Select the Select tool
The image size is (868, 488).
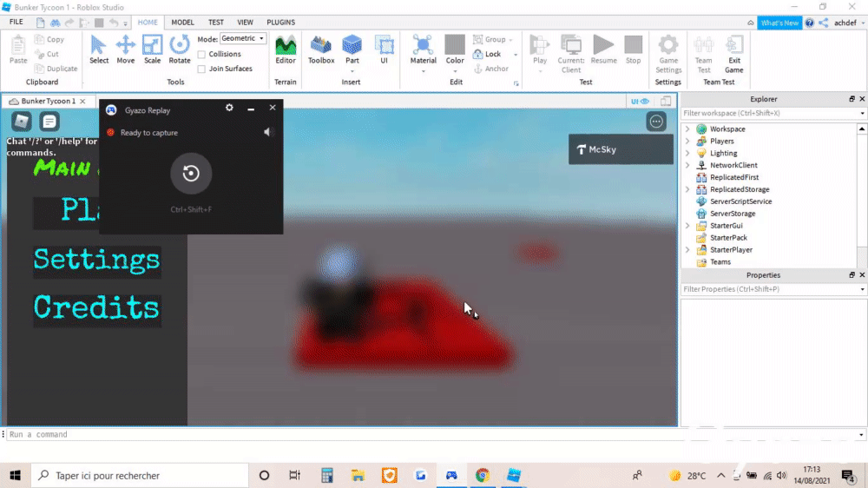(x=99, y=49)
